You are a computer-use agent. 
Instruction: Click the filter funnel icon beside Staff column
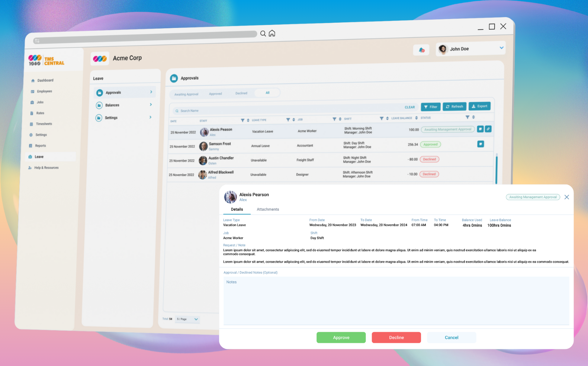(242, 120)
